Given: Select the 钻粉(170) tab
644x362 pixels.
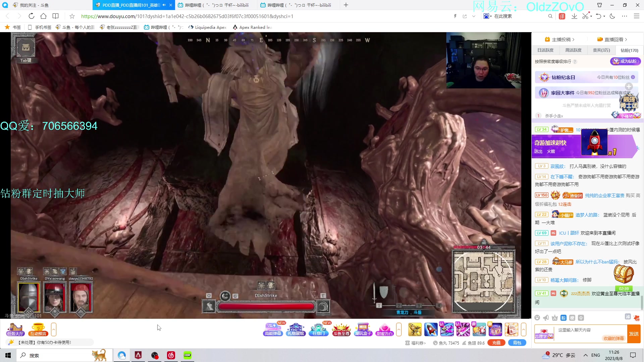Looking at the screenshot, I should [630, 50].
